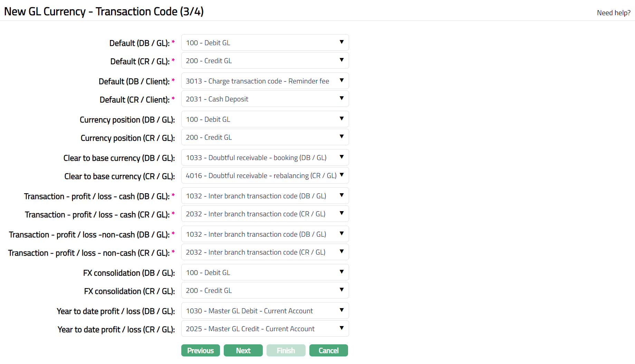Expand the Default (CR / Client) Cash Deposit dropdown
Screen dimensions: 635x364
tap(265, 99)
